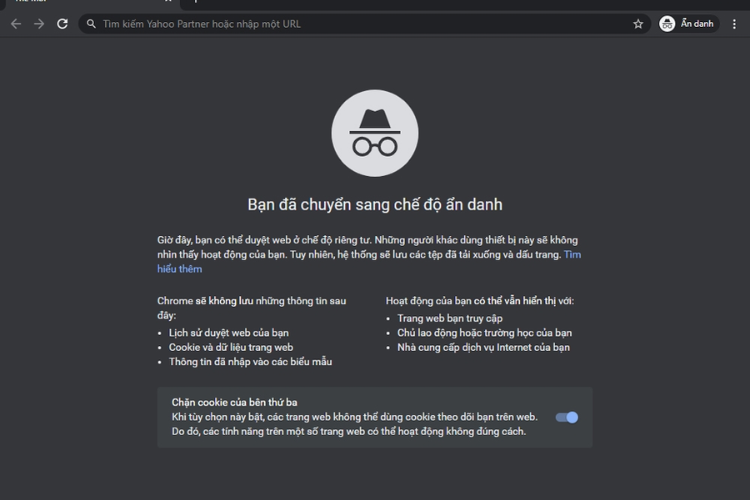Image resolution: width=750 pixels, height=500 pixels.
Task: Focus the address bar search field
Action: click(364, 24)
